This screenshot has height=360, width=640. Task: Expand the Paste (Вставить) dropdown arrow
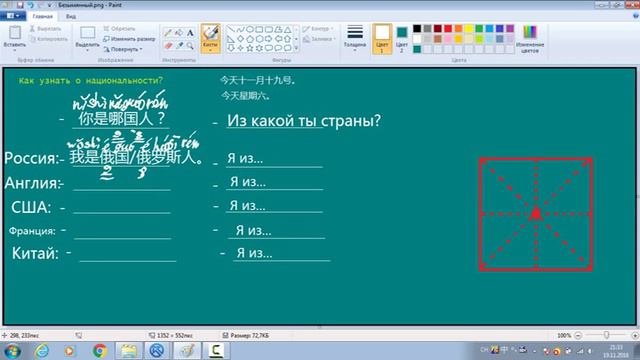click(15, 50)
